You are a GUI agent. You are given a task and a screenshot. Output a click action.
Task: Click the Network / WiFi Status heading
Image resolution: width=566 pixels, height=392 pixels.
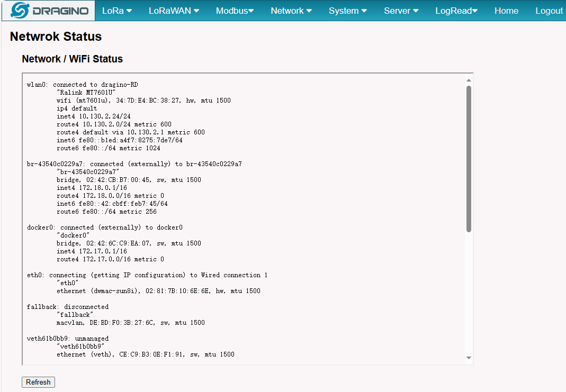(72, 59)
